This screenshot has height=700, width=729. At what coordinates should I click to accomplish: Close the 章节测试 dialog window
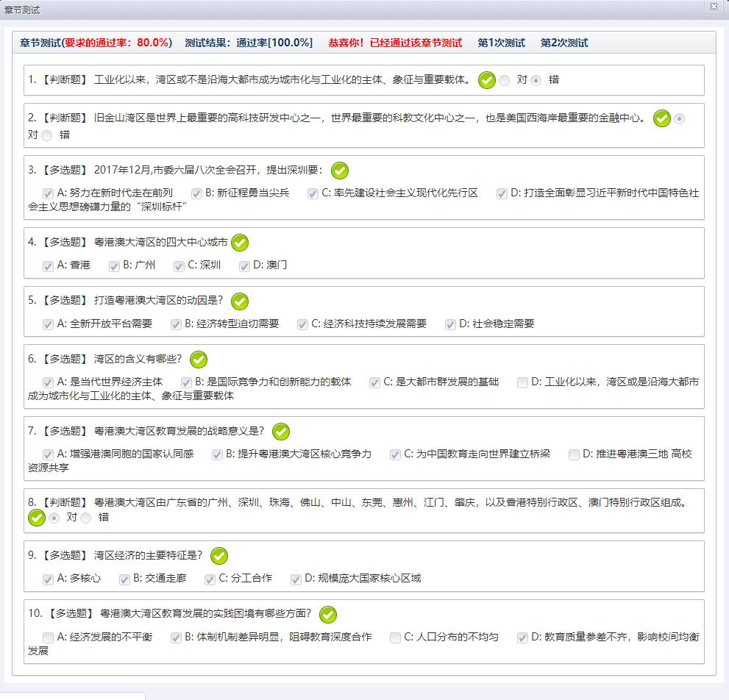(x=713, y=7)
